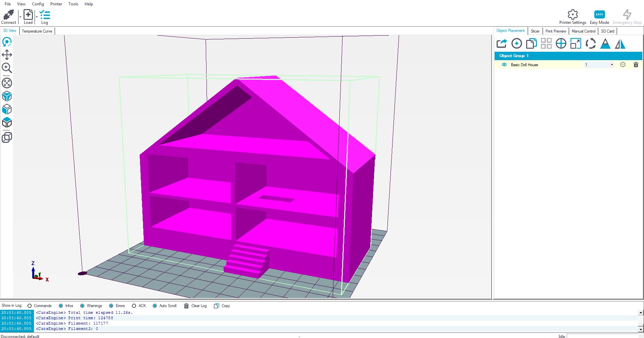This screenshot has height=338, width=644.
Task: Open the Printer menu
Action: point(56,4)
